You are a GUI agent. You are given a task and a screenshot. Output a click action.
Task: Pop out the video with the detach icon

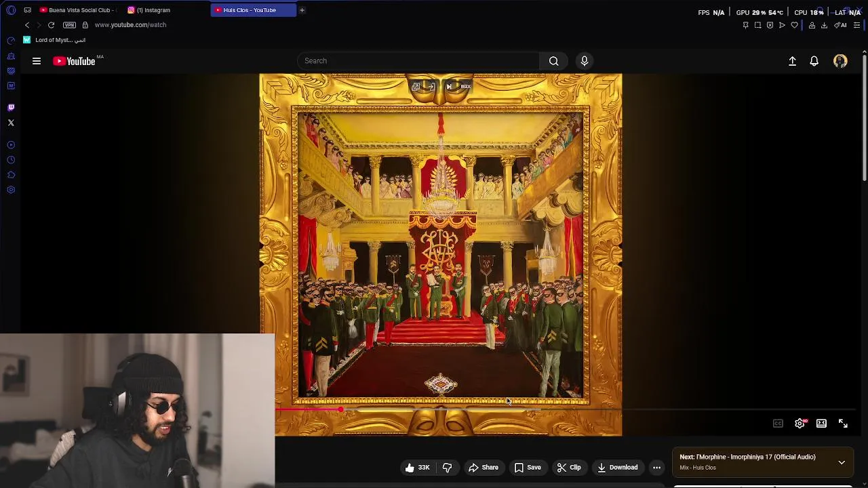pos(416,87)
